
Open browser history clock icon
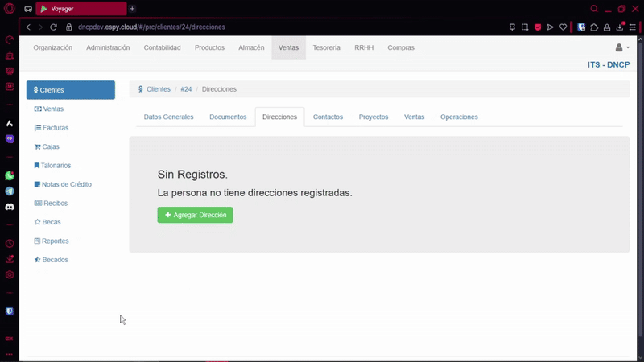tap(10, 243)
